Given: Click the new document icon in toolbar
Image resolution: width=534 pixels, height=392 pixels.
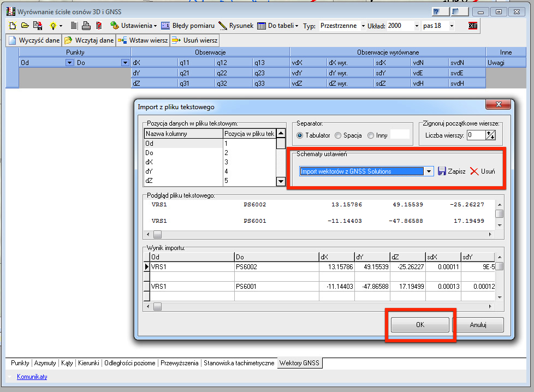Looking at the screenshot, I should [x=13, y=26].
